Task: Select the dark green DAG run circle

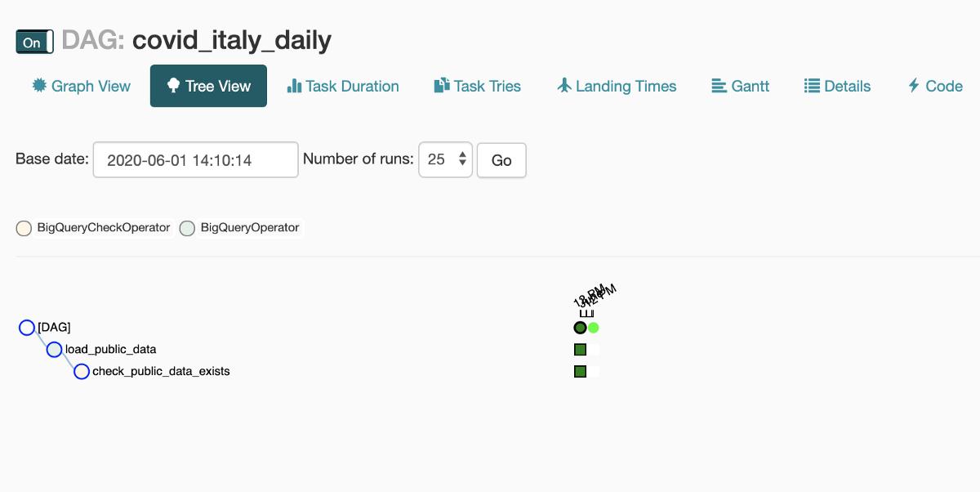Action: (x=580, y=328)
